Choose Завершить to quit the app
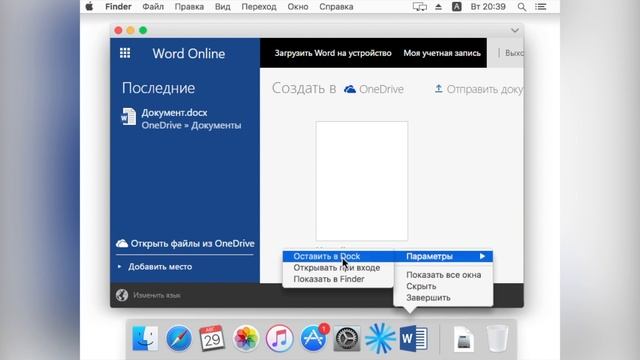 443,298
